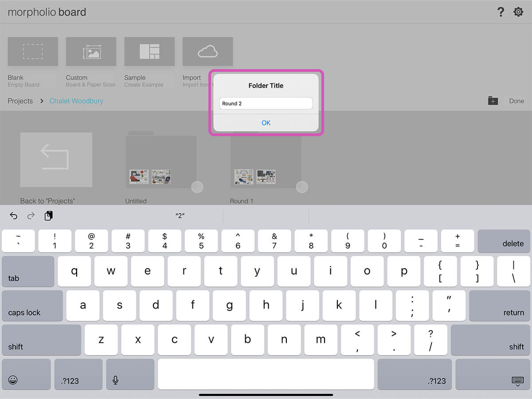Hide the on-screen keyboard

517,380
